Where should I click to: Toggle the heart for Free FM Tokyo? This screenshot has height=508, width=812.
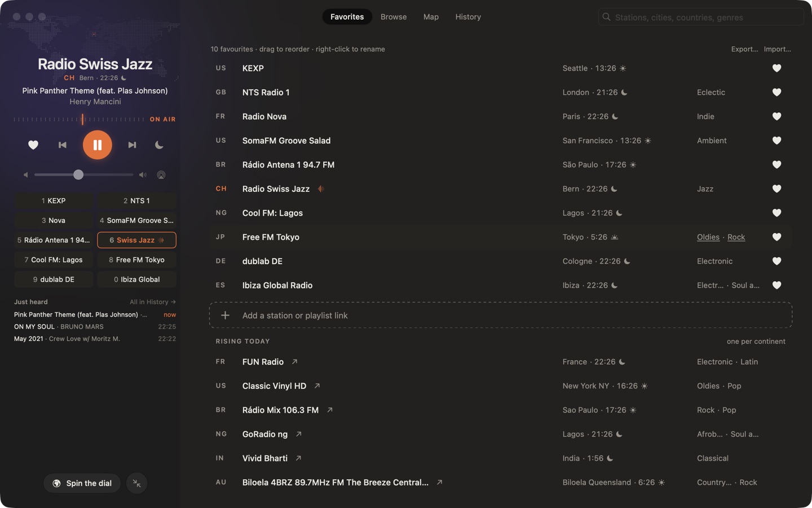(776, 237)
